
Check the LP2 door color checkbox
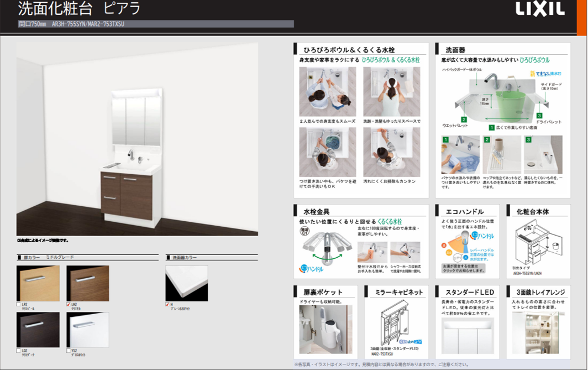(19, 304)
